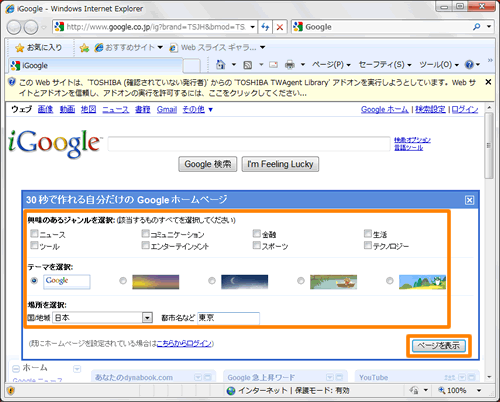Select the sunset theme radio button
Viewport: 500px width, 402px height.
click(x=123, y=281)
